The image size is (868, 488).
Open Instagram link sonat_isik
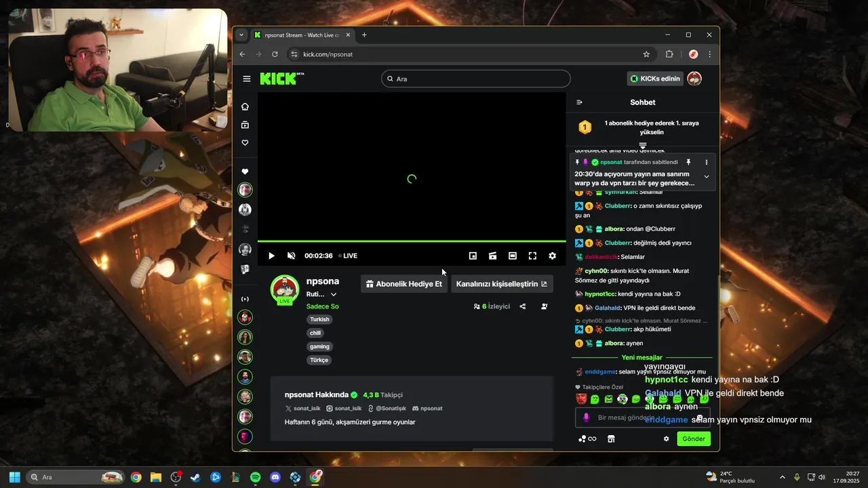tap(344, 409)
